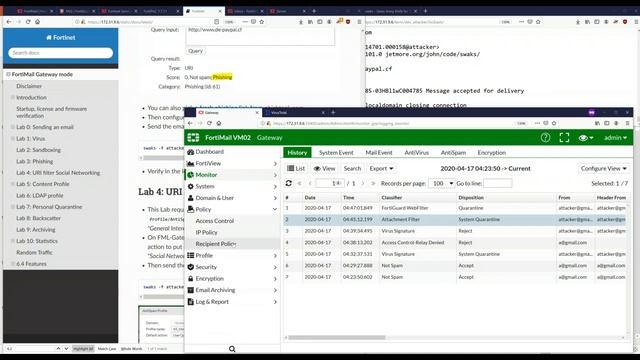The width and height of the screenshot is (640, 360).
Task: Click horizontal scrollbar under log table
Action: point(336,338)
